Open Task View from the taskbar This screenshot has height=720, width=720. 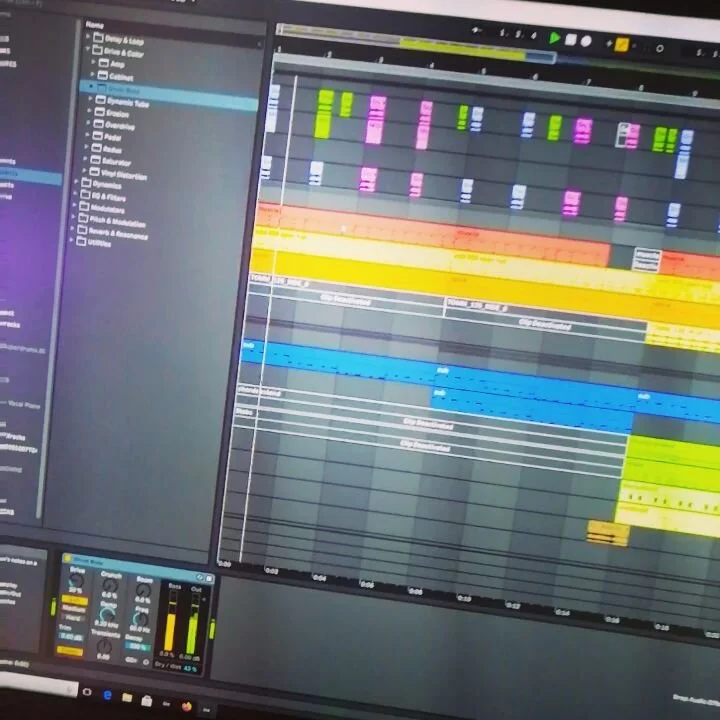[87, 692]
